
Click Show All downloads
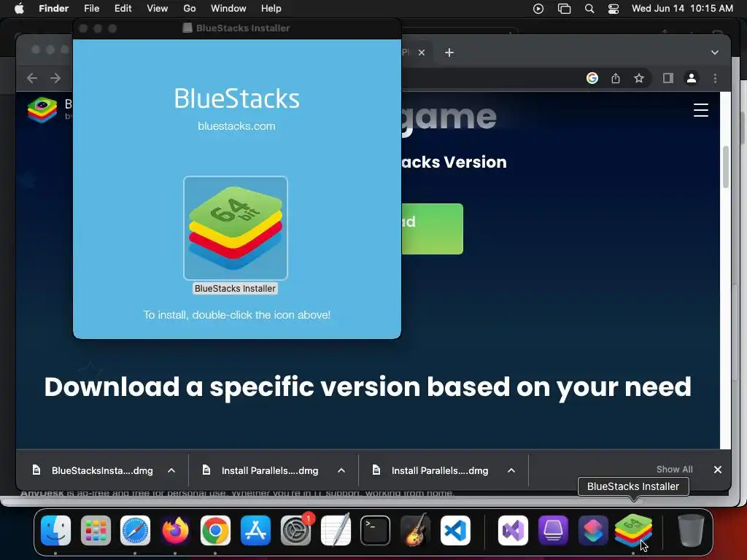click(674, 470)
